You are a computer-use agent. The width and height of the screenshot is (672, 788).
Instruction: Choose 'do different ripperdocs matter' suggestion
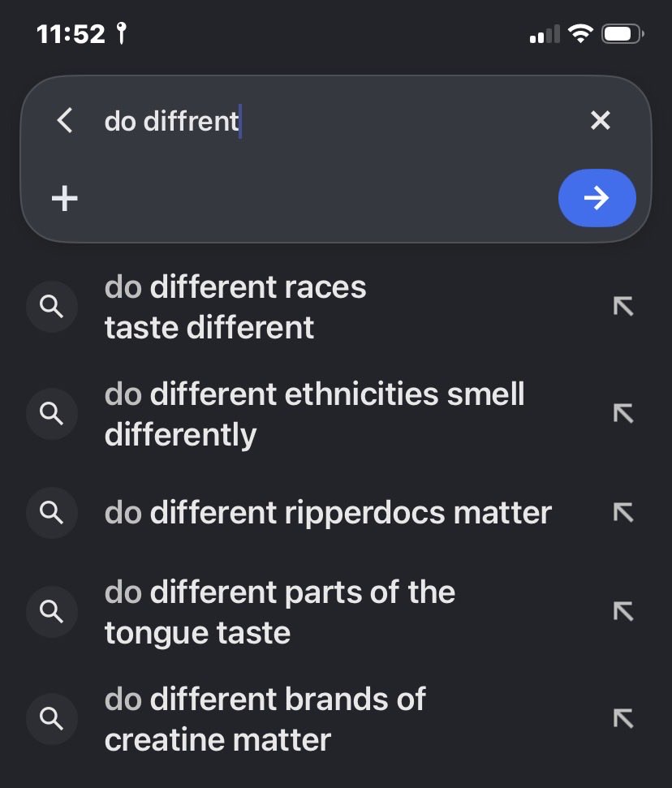coord(328,513)
